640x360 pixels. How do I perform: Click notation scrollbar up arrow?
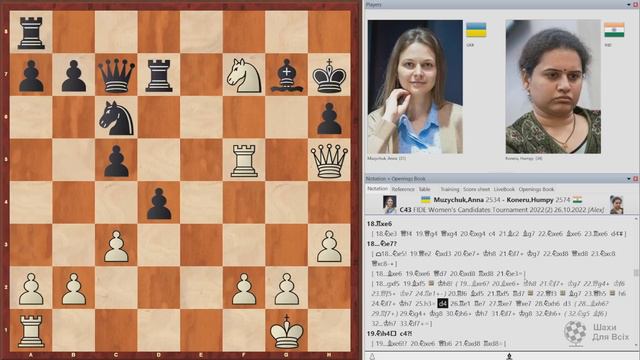point(636,220)
